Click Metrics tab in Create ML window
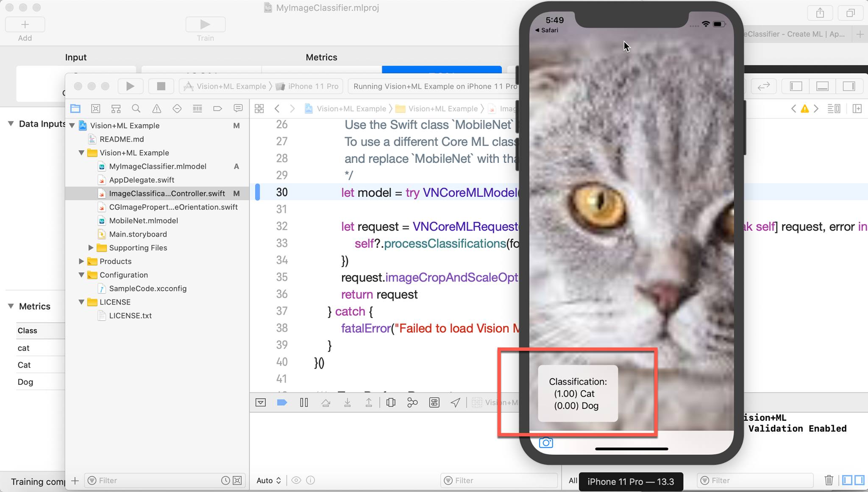The width and height of the screenshot is (868, 492). pyautogui.click(x=321, y=57)
